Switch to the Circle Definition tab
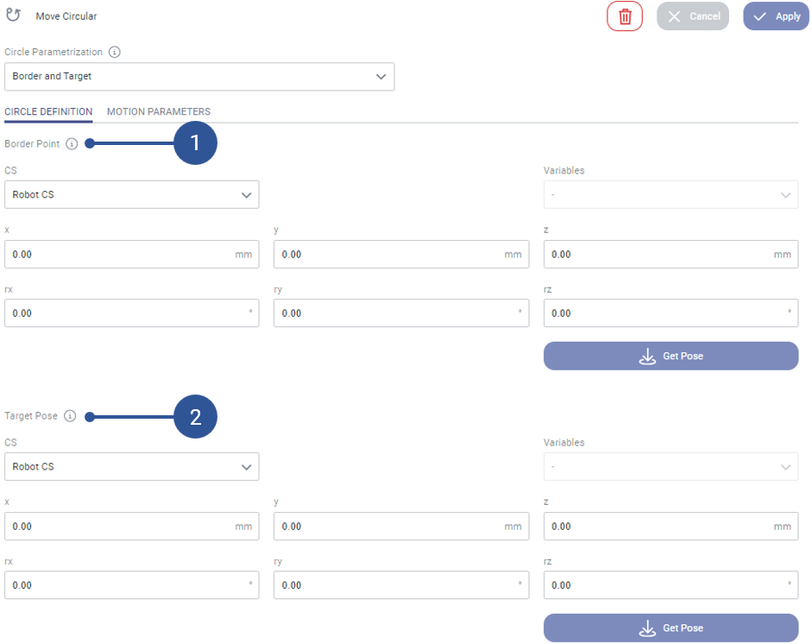This screenshot has width=812, height=644. pos(48,112)
